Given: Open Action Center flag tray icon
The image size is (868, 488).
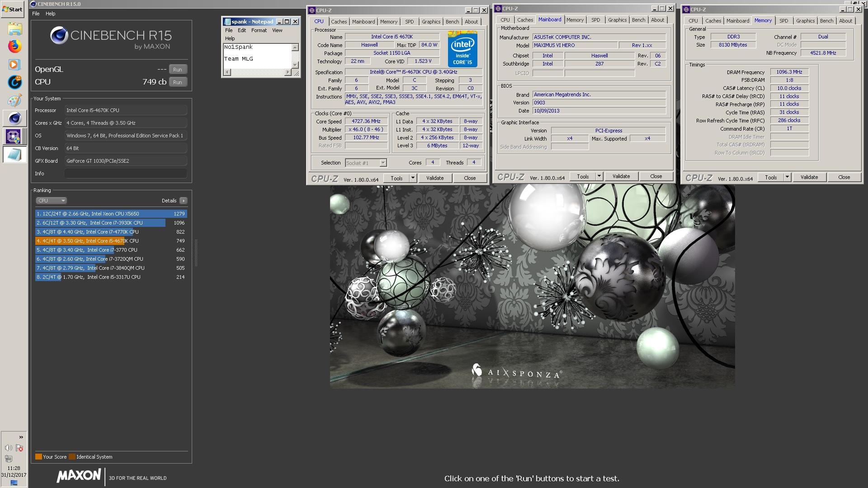Looking at the screenshot, I should point(19,448).
